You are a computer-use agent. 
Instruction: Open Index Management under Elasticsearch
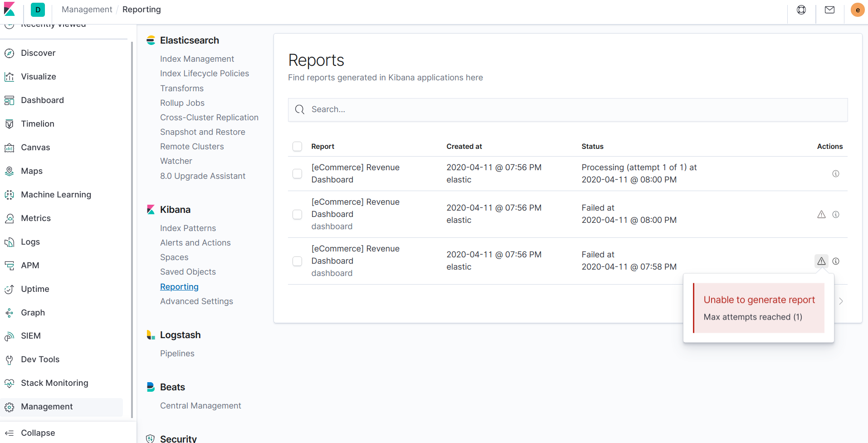tap(196, 59)
